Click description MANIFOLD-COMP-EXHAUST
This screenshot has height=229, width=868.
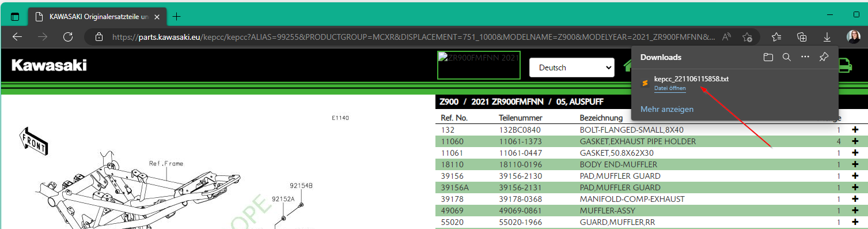(x=632, y=199)
